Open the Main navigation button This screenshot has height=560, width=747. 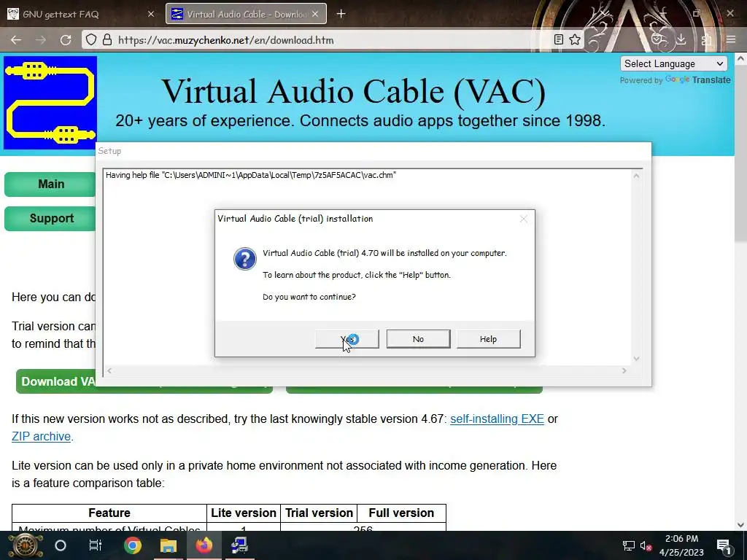(x=50, y=184)
